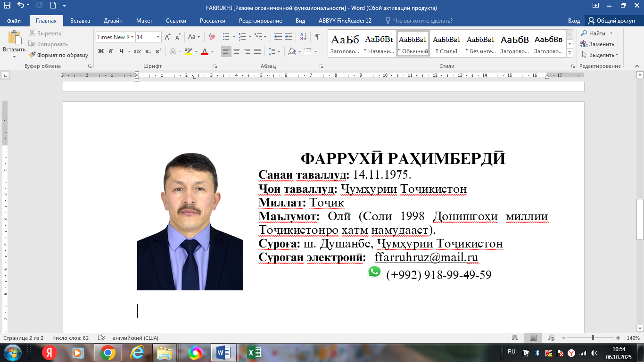Open the Рецензирование ribbon tab
The width and height of the screenshot is (644, 362).
click(x=260, y=21)
